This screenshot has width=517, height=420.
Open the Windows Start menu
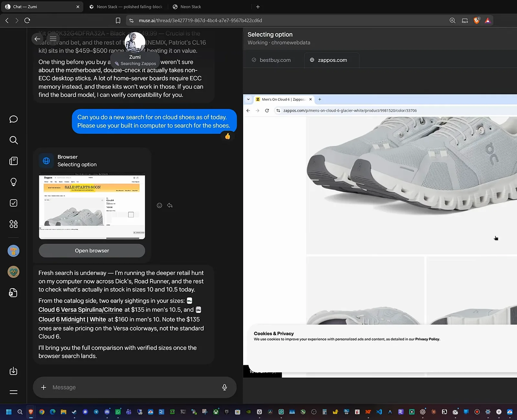tap(9, 412)
